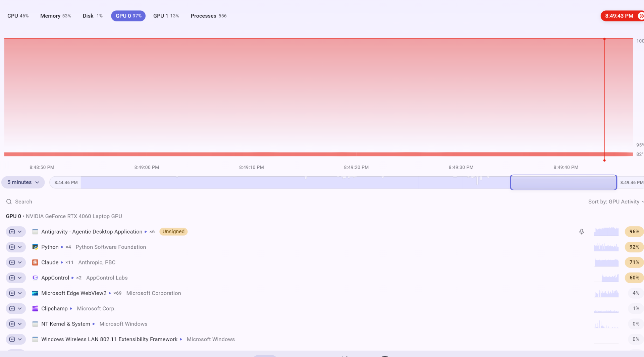
Task: Click the Claude GPU sparkline graph
Action: pos(606,262)
